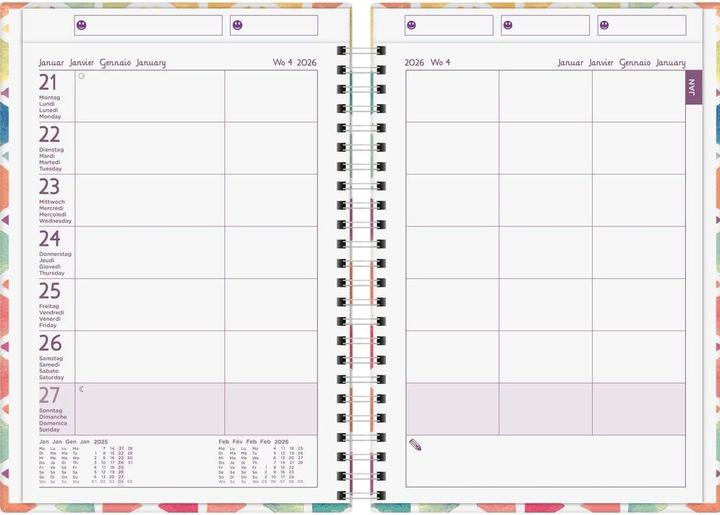
Task: Click 'Januar' in the left page month header
Action: [x=51, y=62]
